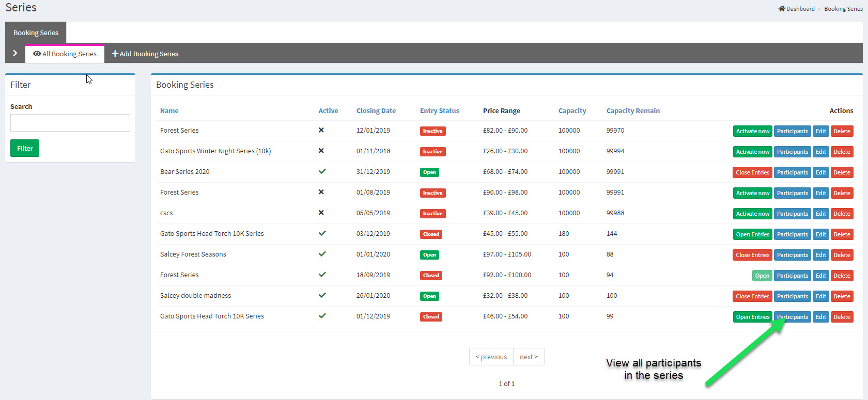Click the Dashboard breadcrumb link
The height and width of the screenshot is (400, 868).
coord(800,9)
